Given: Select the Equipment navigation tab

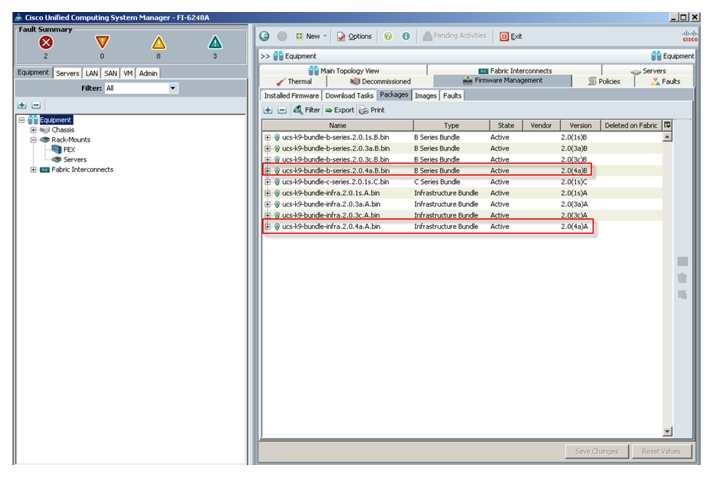Looking at the screenshot, I should click(x=33, y=72).
